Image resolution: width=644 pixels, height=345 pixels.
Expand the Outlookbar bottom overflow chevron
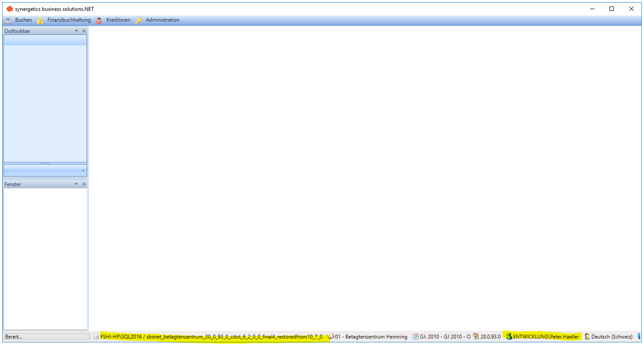click(83, 171)
